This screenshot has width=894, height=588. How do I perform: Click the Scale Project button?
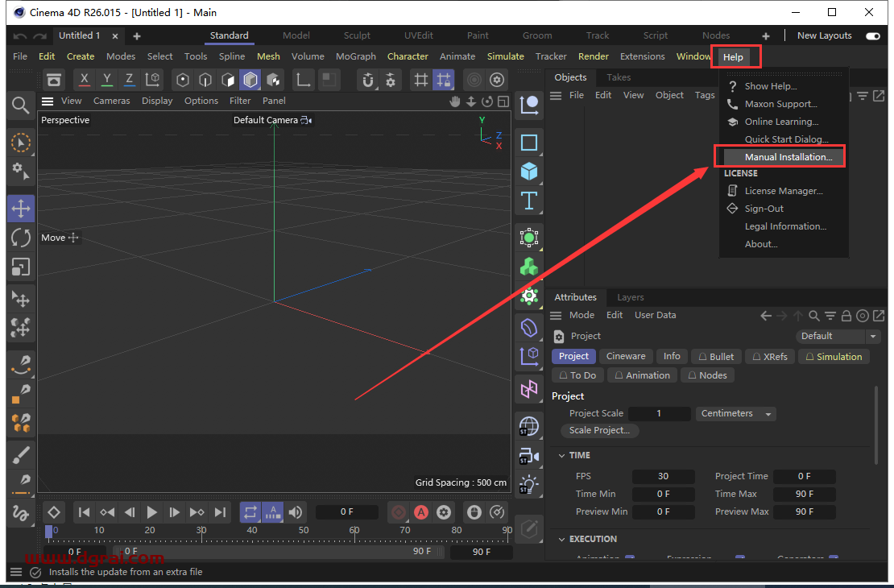(599, 430)
